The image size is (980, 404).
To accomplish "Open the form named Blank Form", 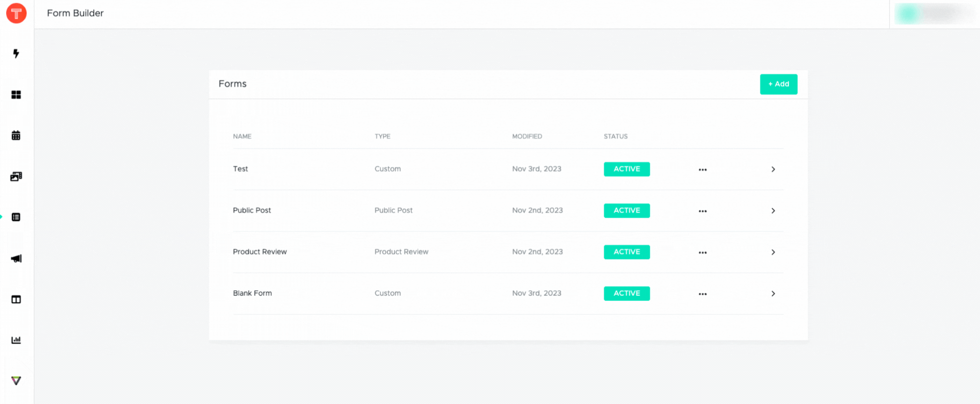I will 252,293.
